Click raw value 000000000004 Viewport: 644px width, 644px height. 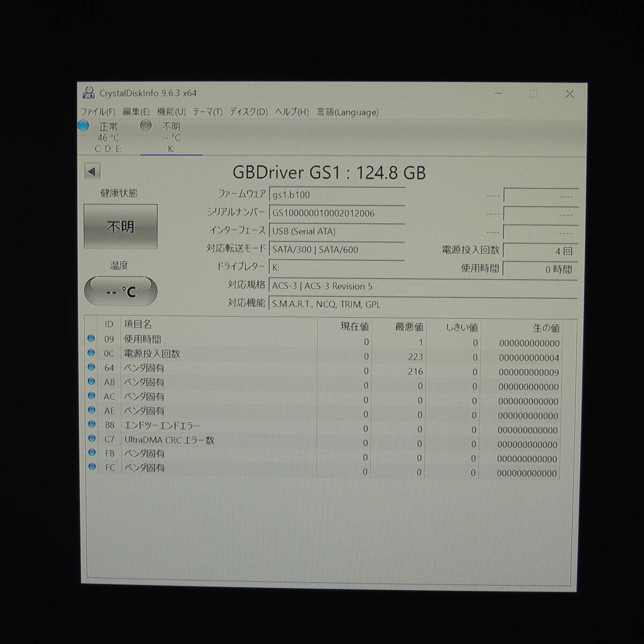click(x=529, y=358)
